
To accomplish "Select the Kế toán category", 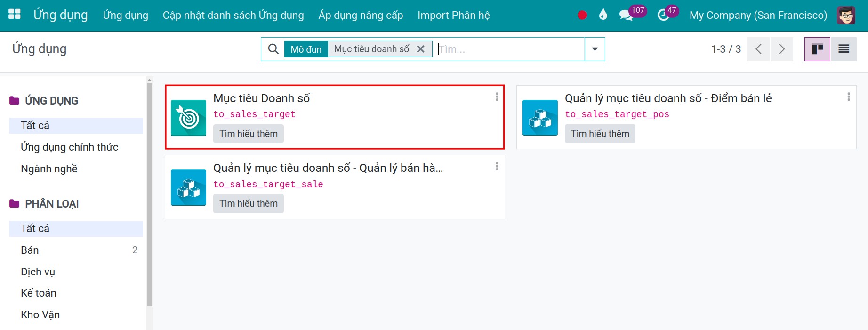I will tap(76, 293).
